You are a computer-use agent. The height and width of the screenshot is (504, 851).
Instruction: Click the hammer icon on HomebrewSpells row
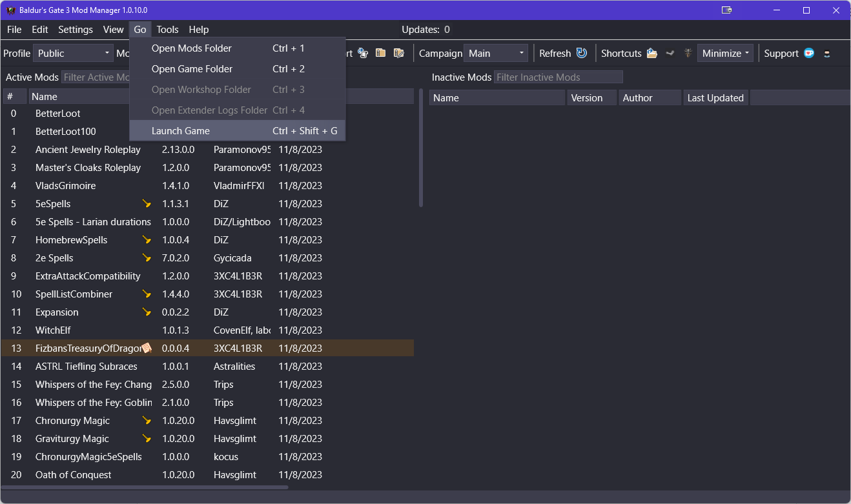[147, 240]
